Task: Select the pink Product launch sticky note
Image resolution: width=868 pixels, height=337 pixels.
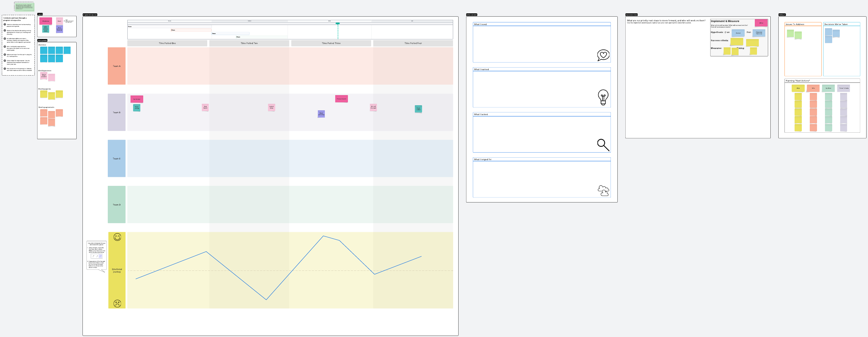Action: (341, 99)
